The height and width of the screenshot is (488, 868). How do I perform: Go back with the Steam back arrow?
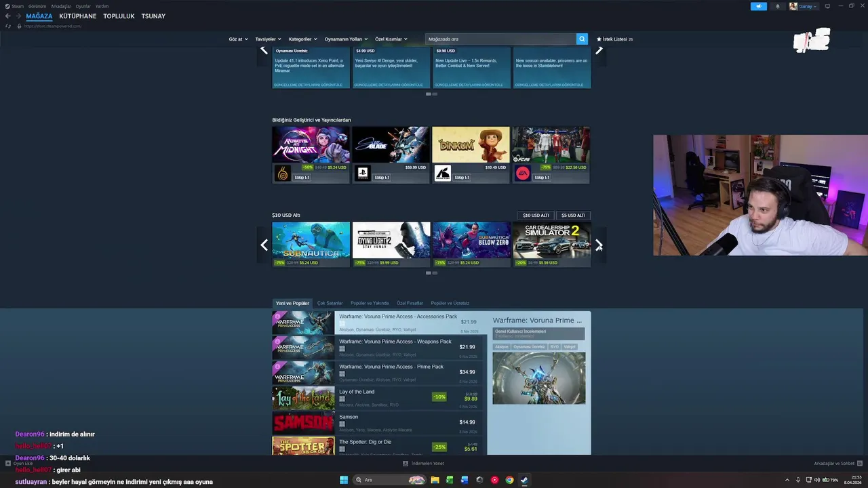[x=8, y=16]
